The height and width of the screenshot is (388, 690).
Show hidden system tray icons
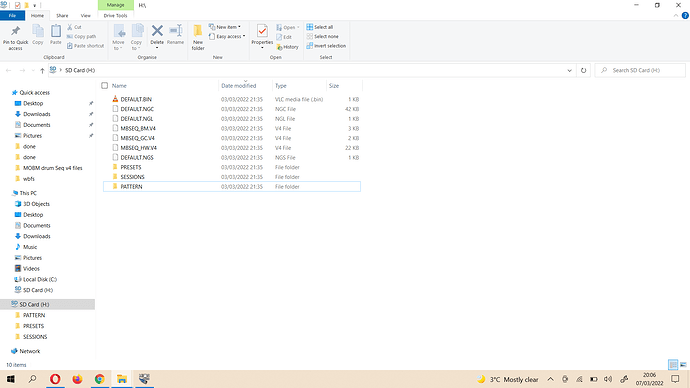tap(551, 379)
